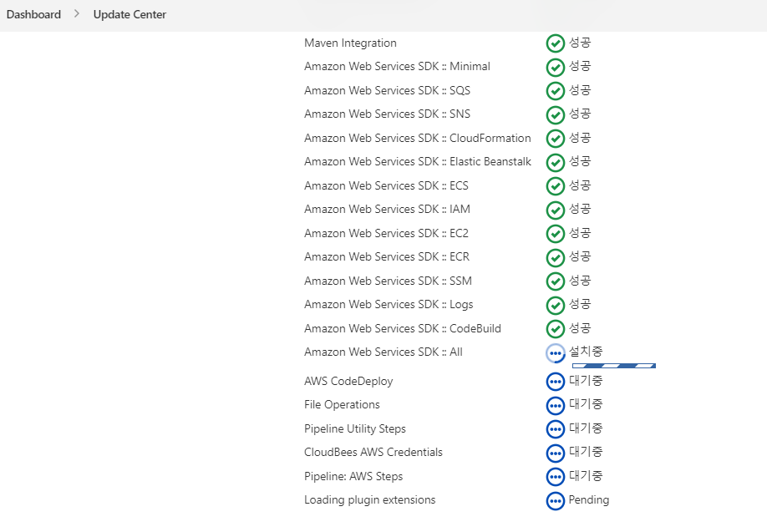Select Amazon Web Services SDK :: SSM text
This screenshot has width=767, height=532.
pyautogui.click(x=388, y=281)
